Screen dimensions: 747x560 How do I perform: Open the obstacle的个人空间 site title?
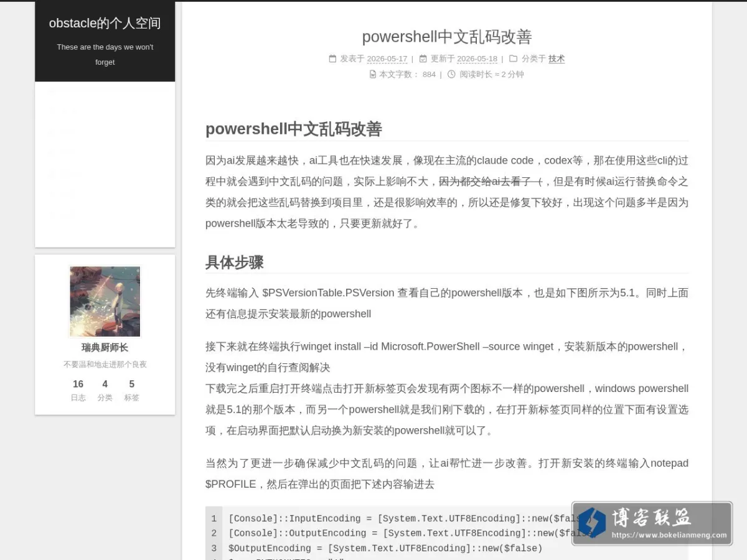(105, 23)
